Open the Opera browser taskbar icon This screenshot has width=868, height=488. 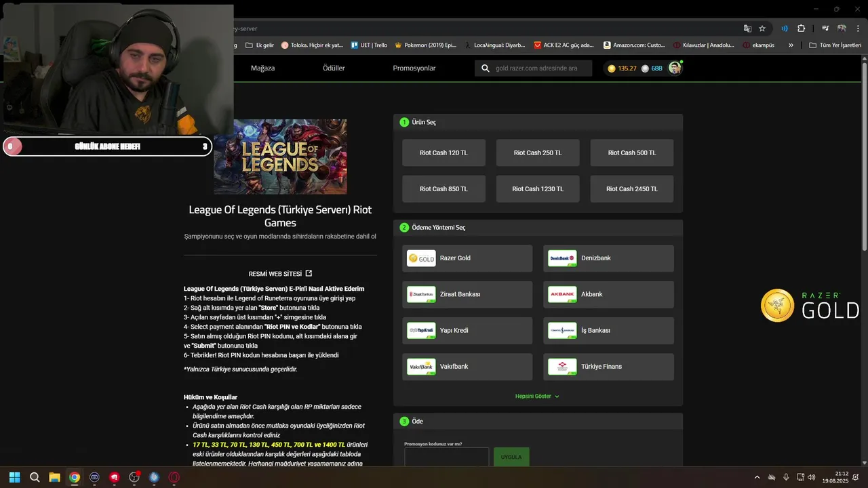(174, 477)
